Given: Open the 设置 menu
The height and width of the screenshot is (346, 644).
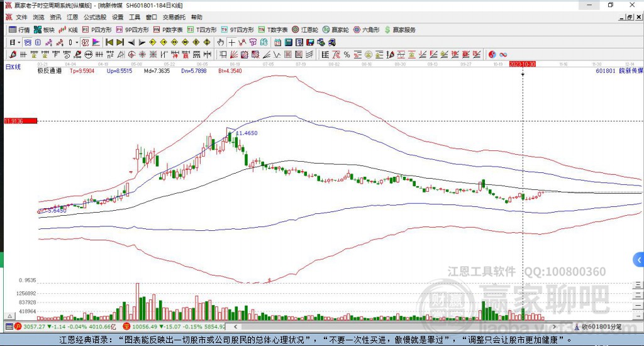Looking at the screenshot, I should pos(118,17).
